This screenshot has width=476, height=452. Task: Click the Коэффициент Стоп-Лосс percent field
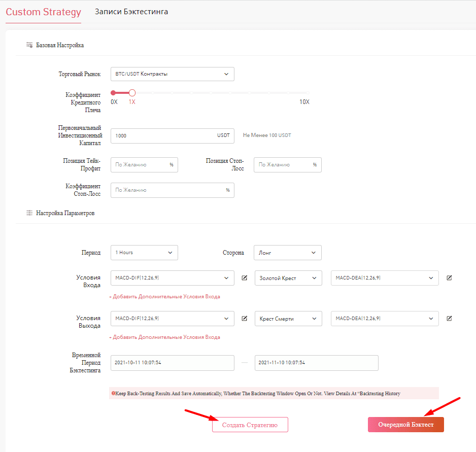pyautogui.click(x=172, y=190)
